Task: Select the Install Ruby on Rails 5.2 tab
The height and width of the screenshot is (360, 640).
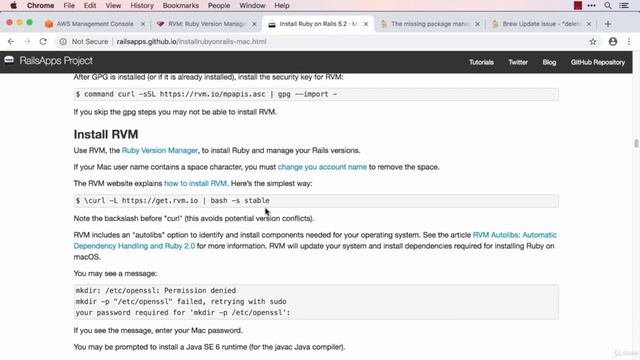Action: click(x=318, y=24)
